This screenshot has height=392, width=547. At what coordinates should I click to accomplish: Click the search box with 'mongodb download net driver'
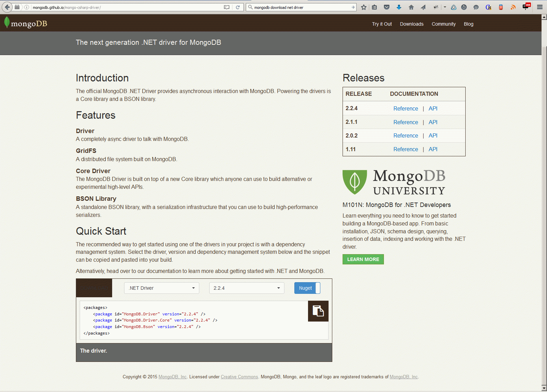[x=302, y=7]
